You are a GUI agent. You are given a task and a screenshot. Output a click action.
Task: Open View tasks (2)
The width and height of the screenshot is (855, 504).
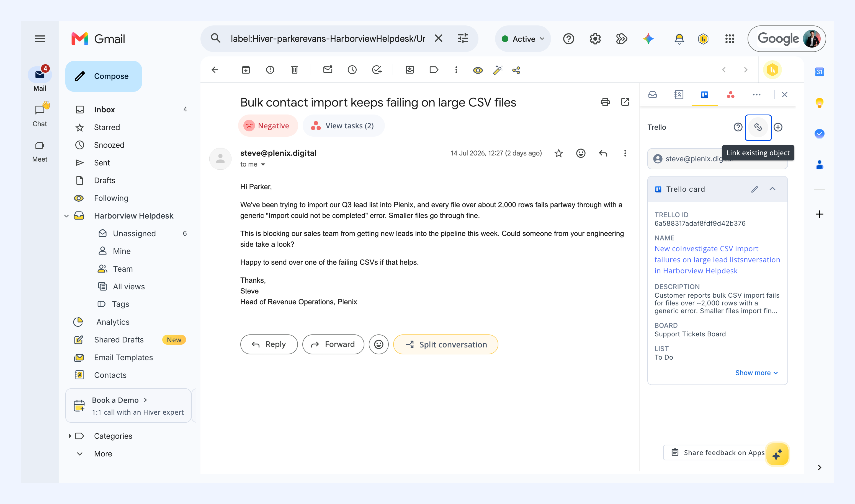pyautogui.click(x=343, y=126)
